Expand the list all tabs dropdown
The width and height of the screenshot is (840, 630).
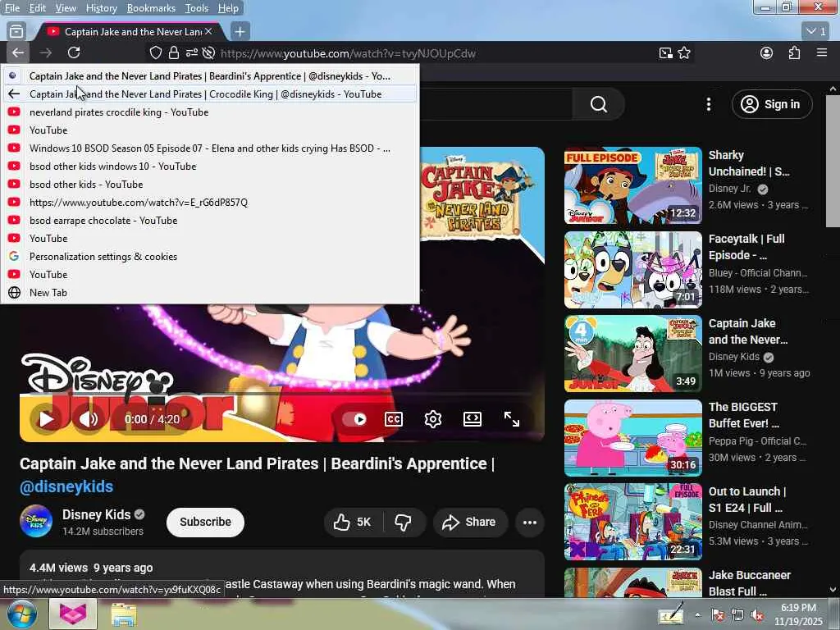[816, 31]
